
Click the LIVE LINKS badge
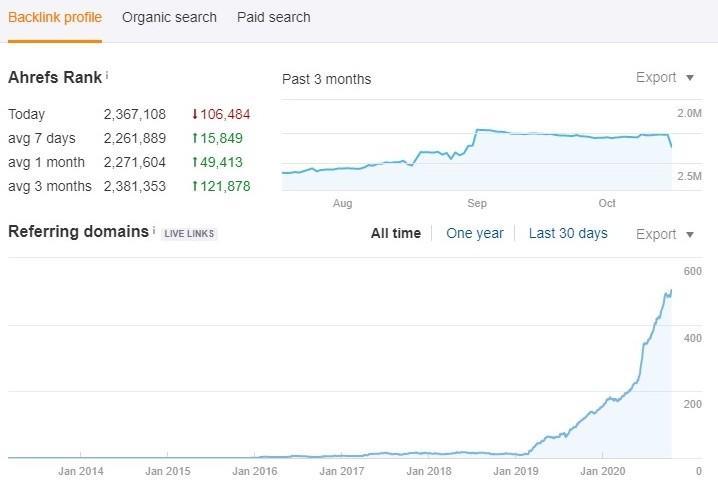pyautogui.click(x=189, y=233)
